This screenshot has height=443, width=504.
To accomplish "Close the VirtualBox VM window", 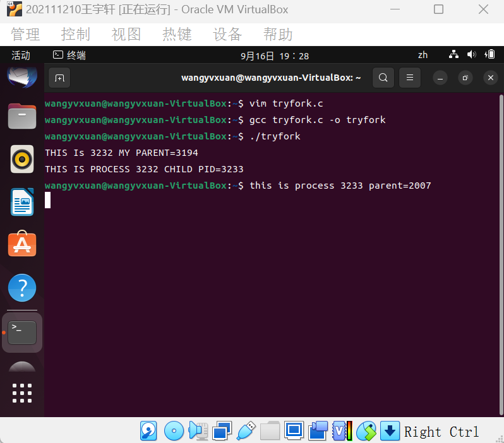I will click(483, 9).
